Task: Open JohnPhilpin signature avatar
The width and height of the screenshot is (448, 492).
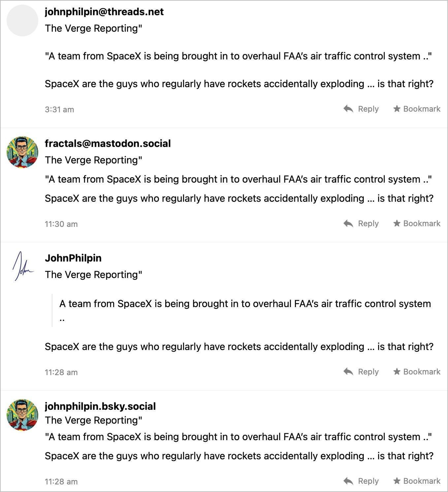Action: 22,267
